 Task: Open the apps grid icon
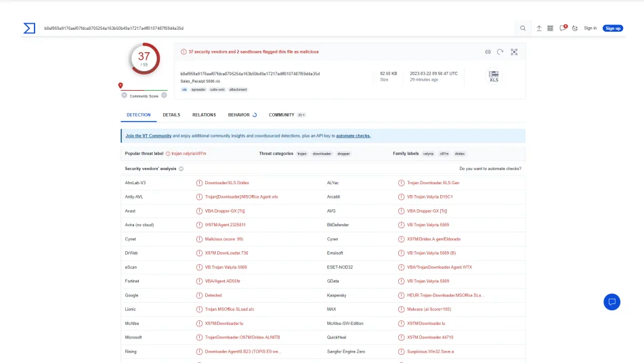click(x=551, y=28)
